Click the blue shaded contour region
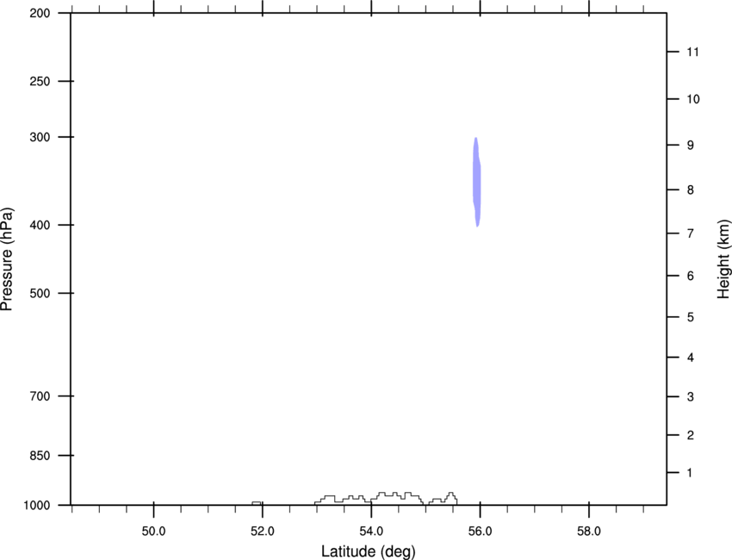Screen dimensions: 732x560 coord(476,182)
